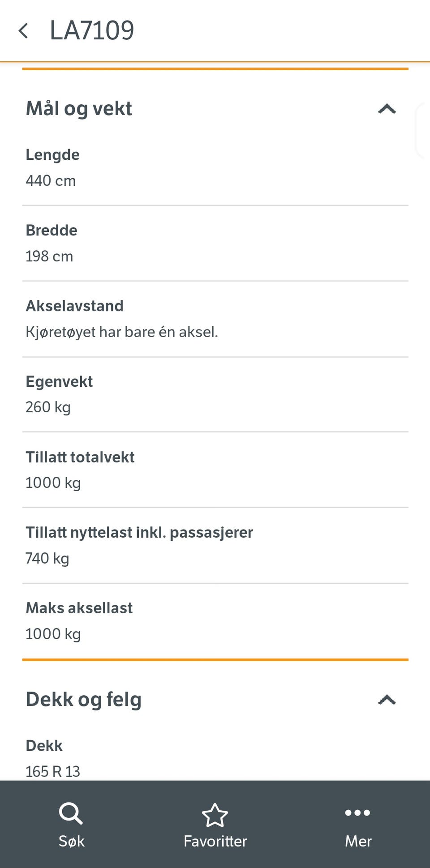430x868 pixels.
Task: Tap the Maks aksellast row
Action: 215,621
